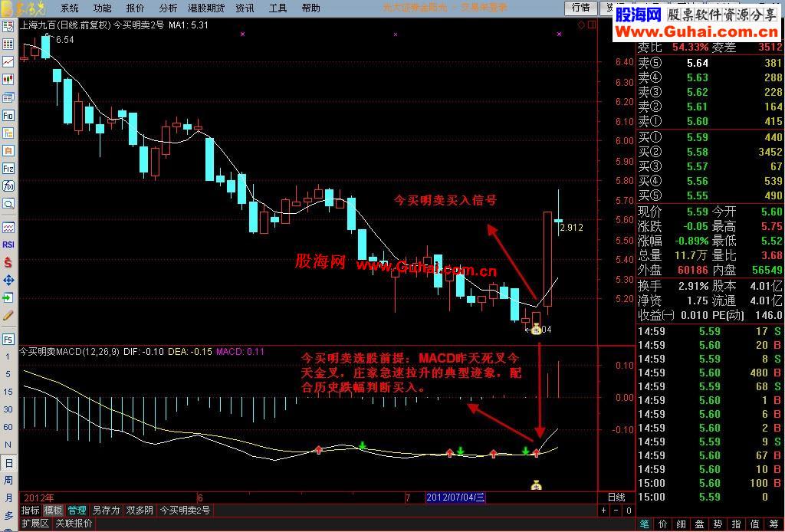Click the purple x info marker at the far right
Image resolution: width=785 pixels, height=532 pixels.
click(559, 34)
